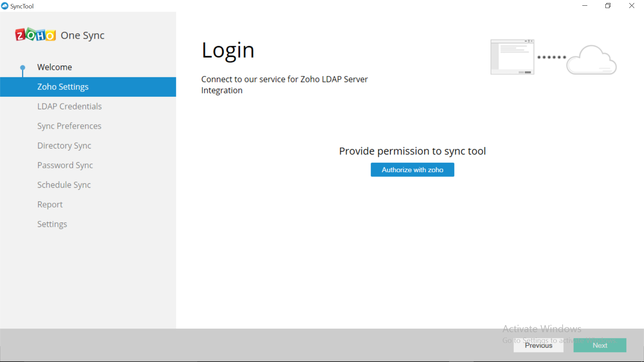Click the SyncTool app icon in title bar
The width and height of the screenshot is (644, 362).
tap(5, 6)
